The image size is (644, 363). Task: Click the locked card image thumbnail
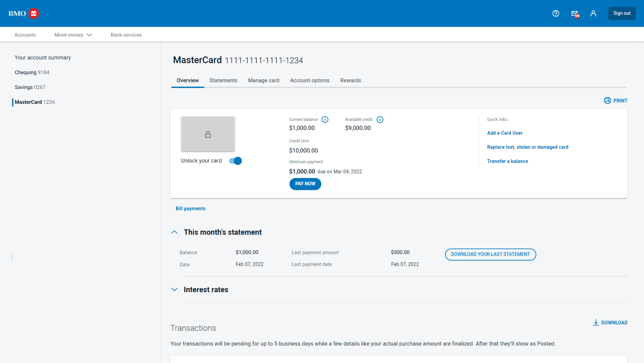(208, 134)
